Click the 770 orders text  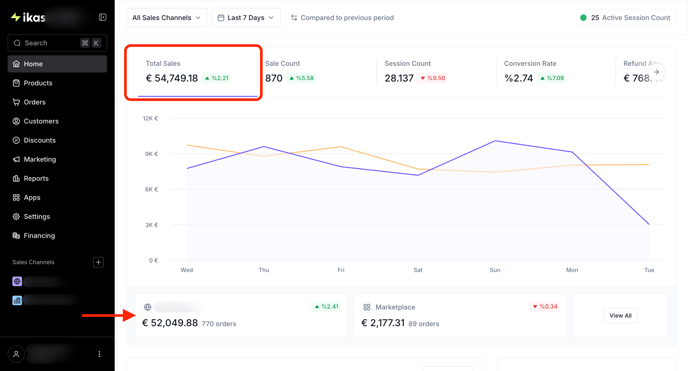tap(219, 324)
